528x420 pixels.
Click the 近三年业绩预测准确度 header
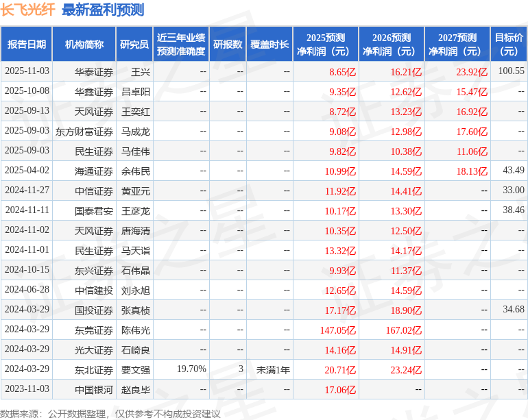[181, 44]
